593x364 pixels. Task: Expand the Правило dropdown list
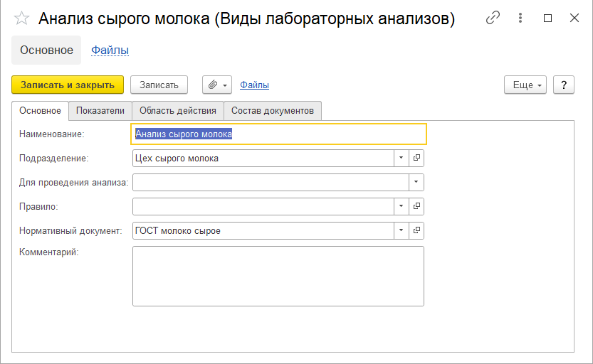click(401, 206)
